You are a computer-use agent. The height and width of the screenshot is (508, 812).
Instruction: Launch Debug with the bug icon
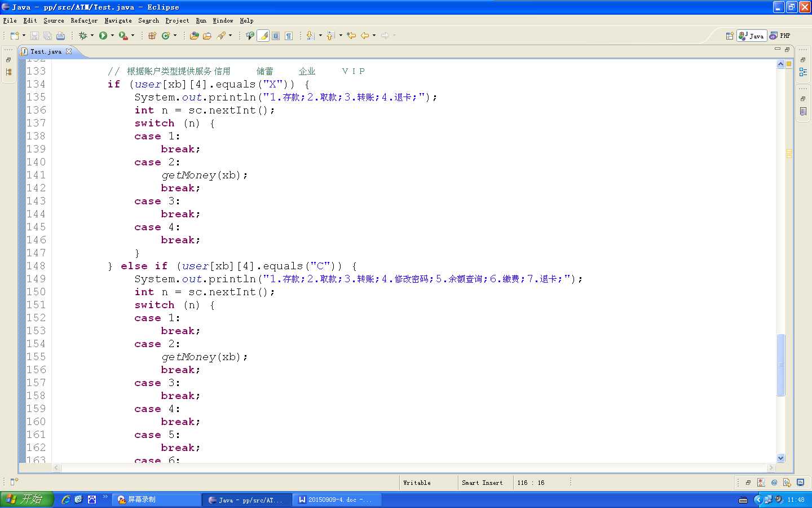pyautogui.click(x=83, y=36)
